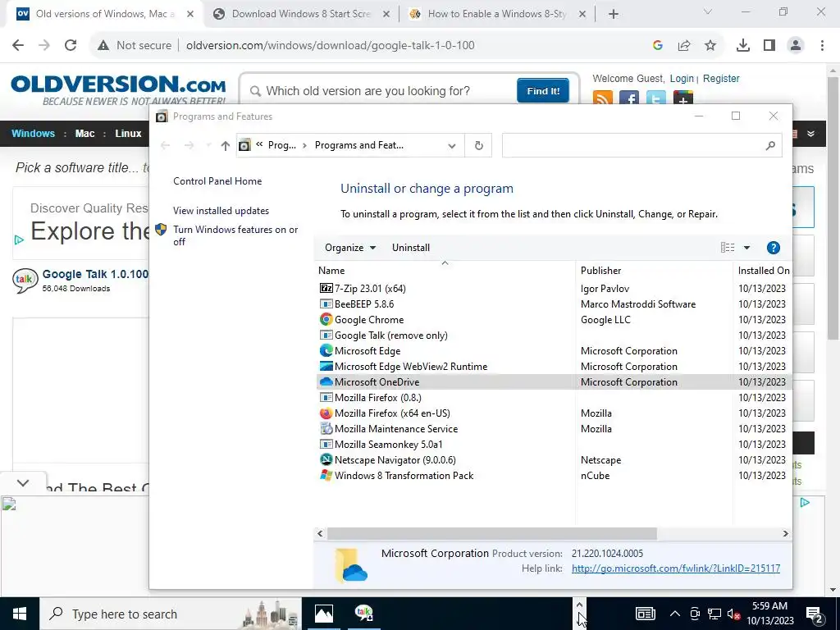The image size is (840, 630).
Task: Click the muted volume tray icon
Action: coord(733,614)
